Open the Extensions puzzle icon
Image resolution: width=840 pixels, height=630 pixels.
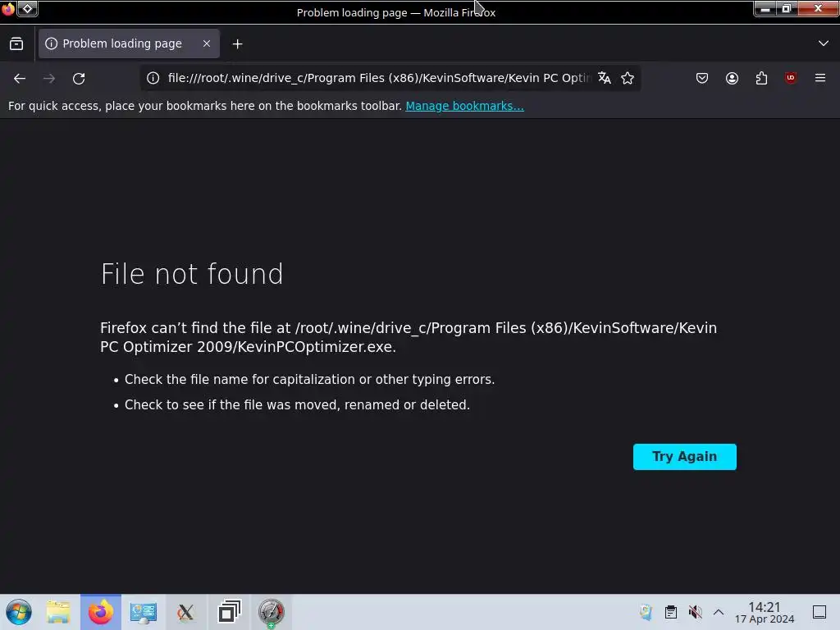[x=761, y=78]
